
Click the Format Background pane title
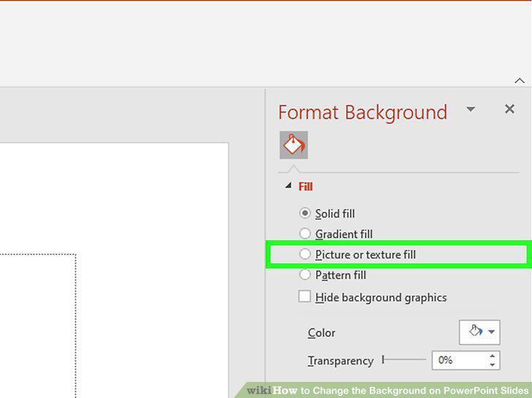point(362,112)
